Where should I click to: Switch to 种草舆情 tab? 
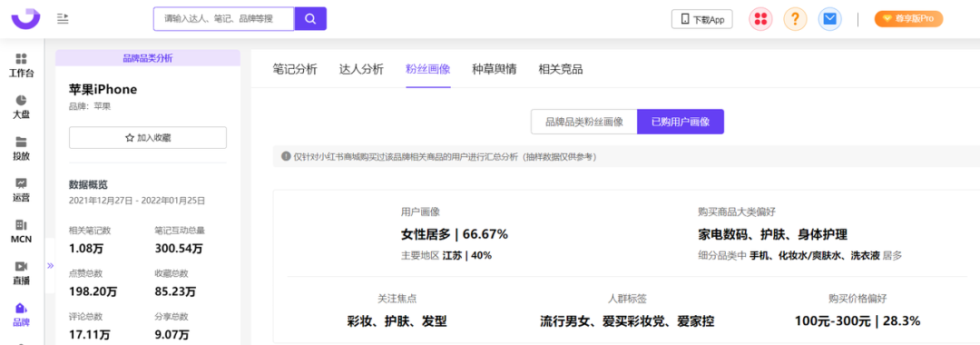tap(494, 69)
